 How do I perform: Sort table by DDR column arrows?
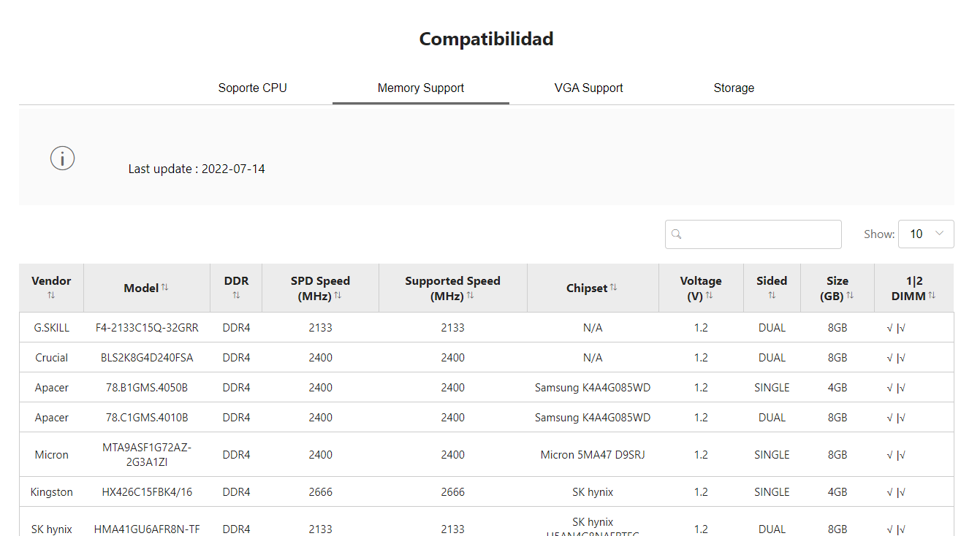click(x=236, y=296)
